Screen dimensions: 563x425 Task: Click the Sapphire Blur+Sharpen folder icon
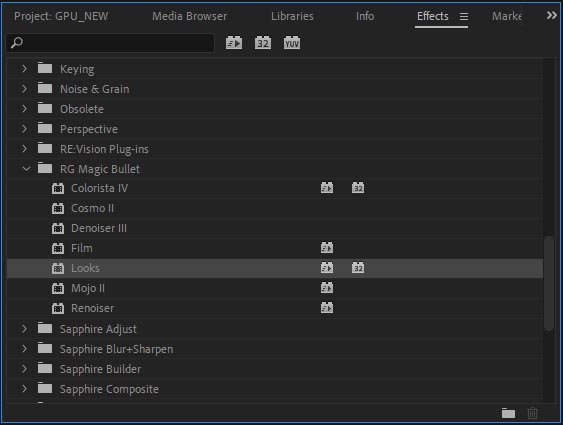click(45, 348)
